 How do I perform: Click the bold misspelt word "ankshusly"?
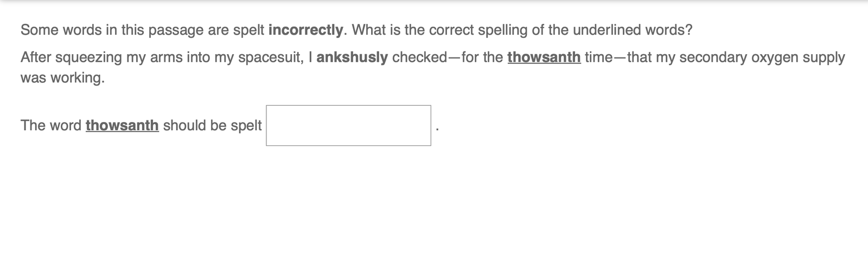[352, 57]
